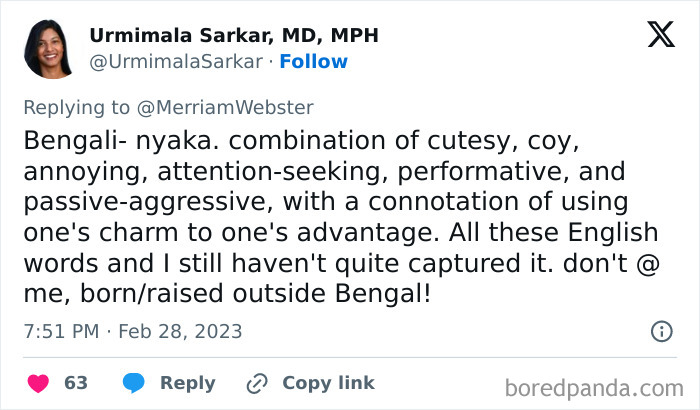Screen dimensions: 700x410
Task: Click display name Urmimala Sarkar, MD, MPH
Action: click(234, 35)
